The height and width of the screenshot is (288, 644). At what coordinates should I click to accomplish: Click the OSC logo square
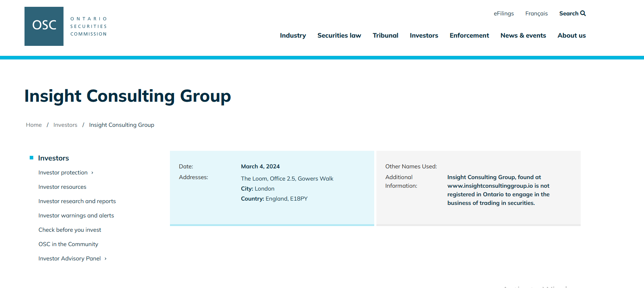click(x=44, y=26)
